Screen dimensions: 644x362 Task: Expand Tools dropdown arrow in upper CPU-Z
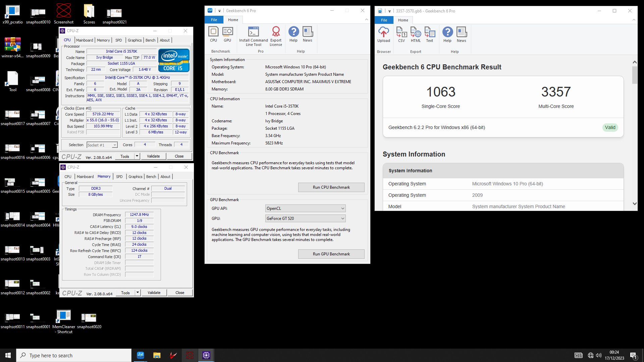137,156
